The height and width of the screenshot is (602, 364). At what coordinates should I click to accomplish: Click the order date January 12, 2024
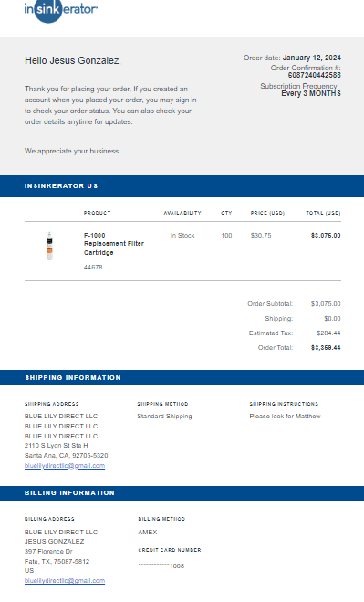pos(311,58)
